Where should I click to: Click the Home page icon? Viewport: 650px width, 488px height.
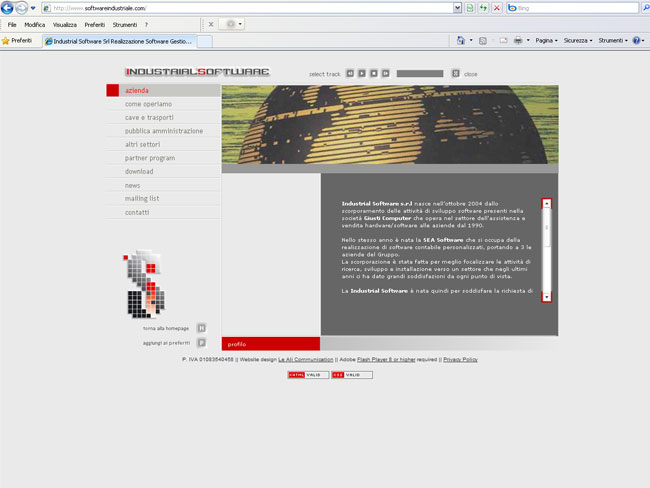click(x=461, y=40)
